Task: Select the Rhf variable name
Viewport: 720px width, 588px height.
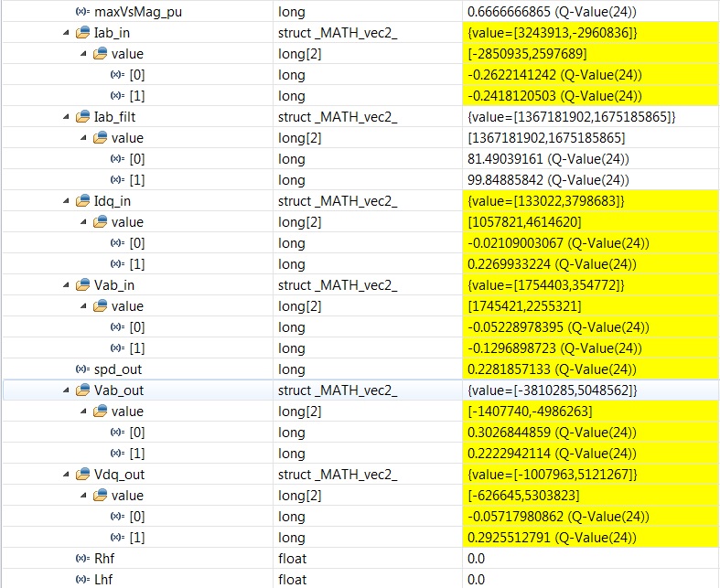Action: tap(104, 559)
